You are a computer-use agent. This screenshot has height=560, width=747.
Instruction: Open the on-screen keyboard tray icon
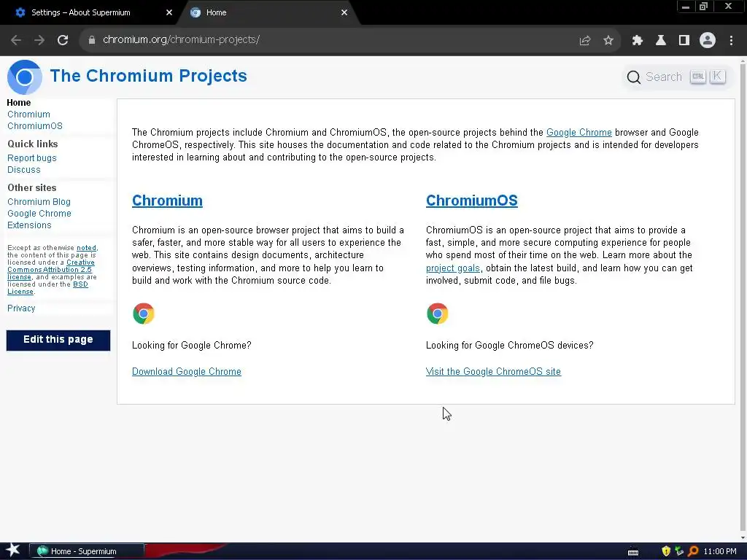pos(633,552)
